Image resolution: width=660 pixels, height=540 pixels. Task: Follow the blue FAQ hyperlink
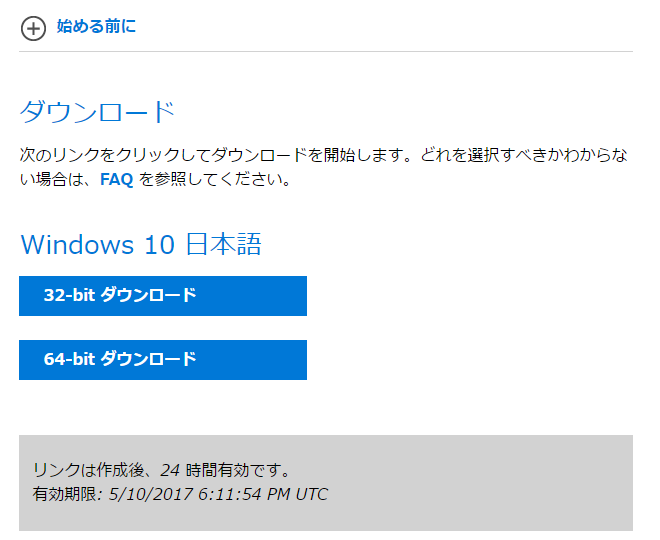(117, 180)
